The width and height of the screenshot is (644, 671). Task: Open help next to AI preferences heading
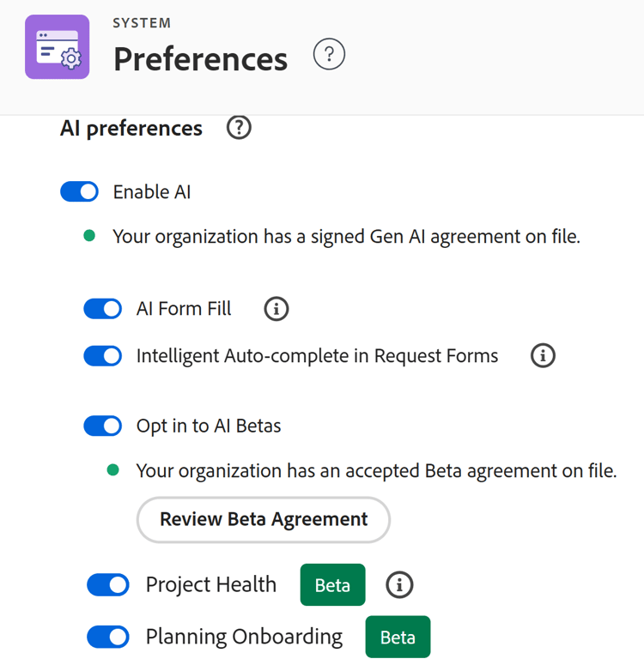239,128
